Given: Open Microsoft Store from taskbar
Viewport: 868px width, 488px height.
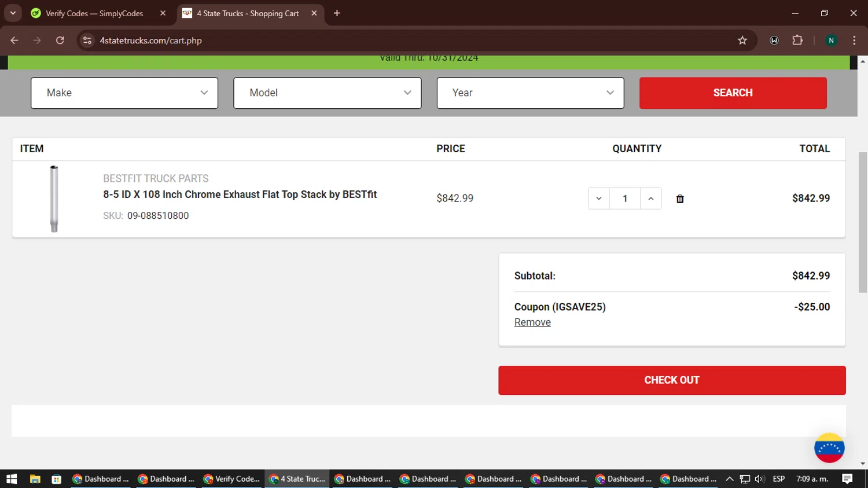Looking at the screenshot, I should point(57,479).
